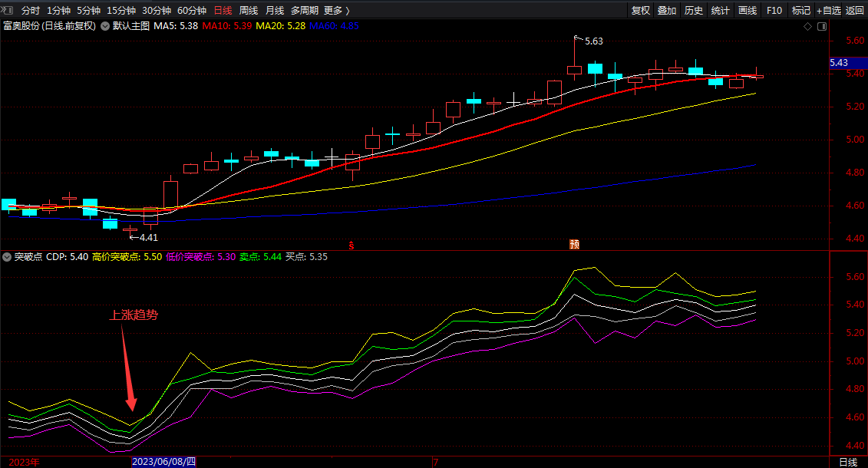The width and height of the screenshot is (868, 468).
Task: Click the 5.63 high price label
Action: (x=594, y=41)
